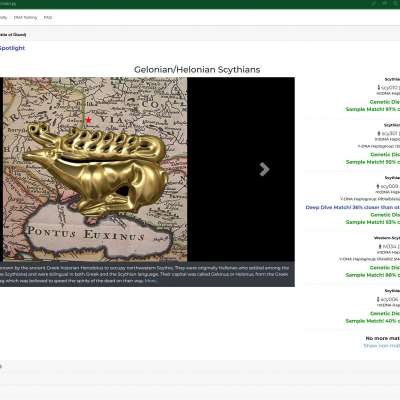The height and width of the screenshot is (400, 400).
Task: Click the 'Western Scythian' sample heading
Action: (387, 238)
